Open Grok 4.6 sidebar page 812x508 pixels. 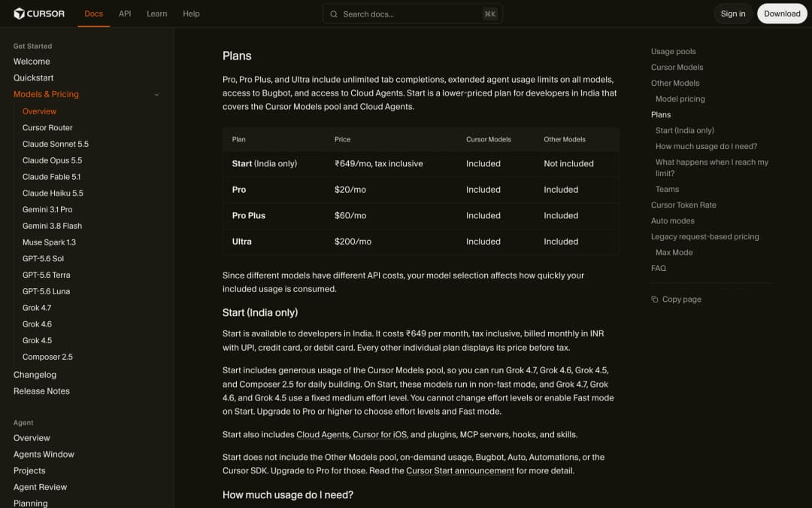coord(37,324)
